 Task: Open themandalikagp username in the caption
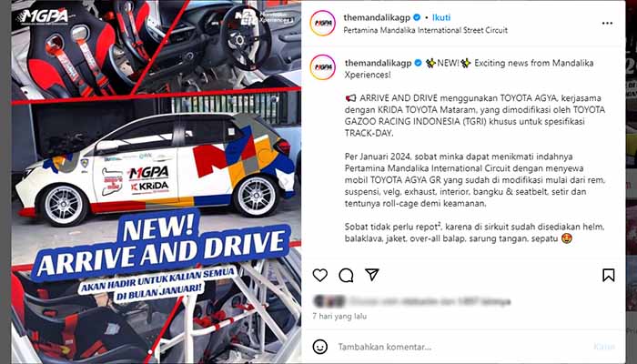(x=379, y=63)
